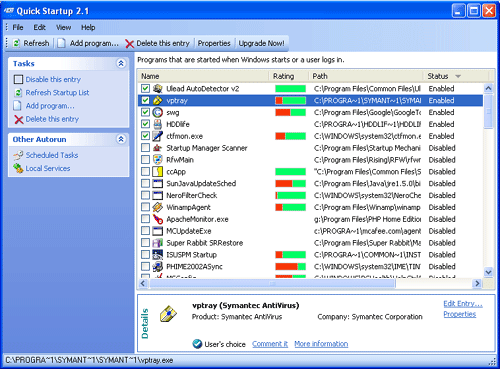
Task: Click Disable this entry in Tasks
Action: [53, 79]
